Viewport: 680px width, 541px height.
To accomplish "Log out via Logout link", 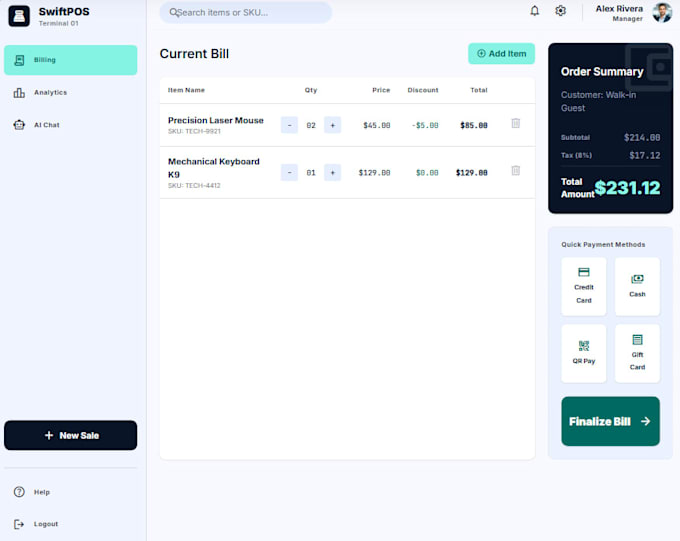I will click(71, 524).
